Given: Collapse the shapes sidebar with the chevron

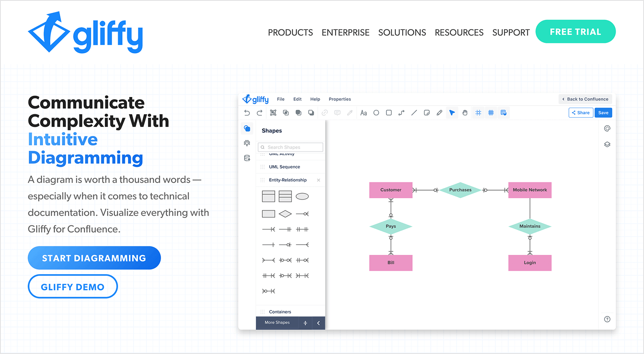Looking at the screenshot, I should click(318, 323).
